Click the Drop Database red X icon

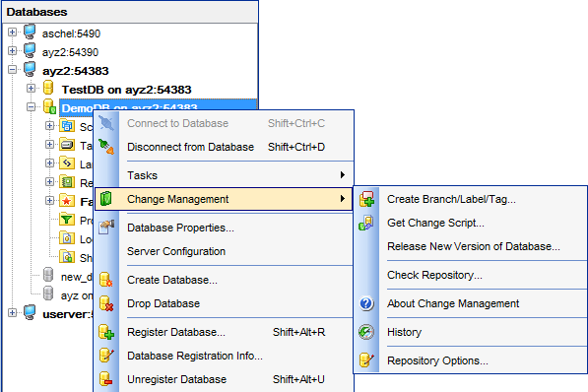106,303
